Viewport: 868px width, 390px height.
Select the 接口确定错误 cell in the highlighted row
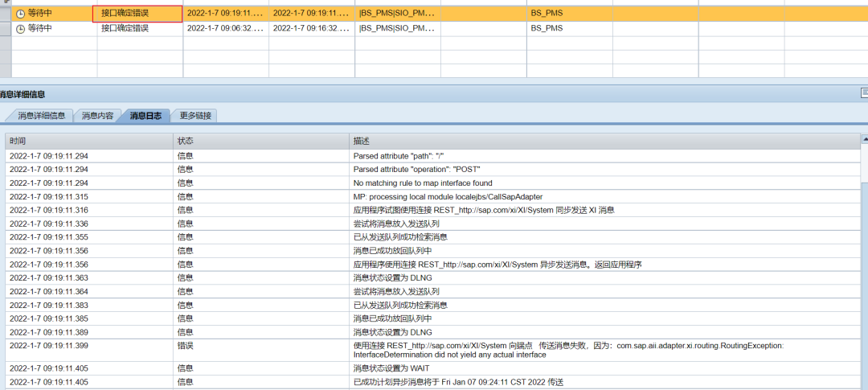coord(137,14)
